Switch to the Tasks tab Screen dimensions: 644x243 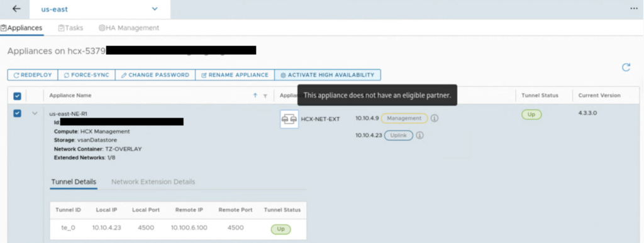pyautogui.click(x=70, y=28)
